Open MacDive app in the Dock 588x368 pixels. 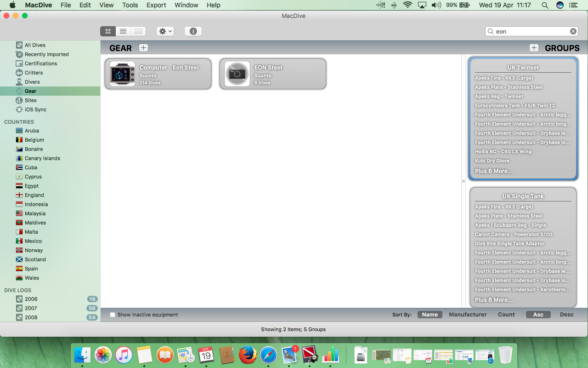coord(310,355)
